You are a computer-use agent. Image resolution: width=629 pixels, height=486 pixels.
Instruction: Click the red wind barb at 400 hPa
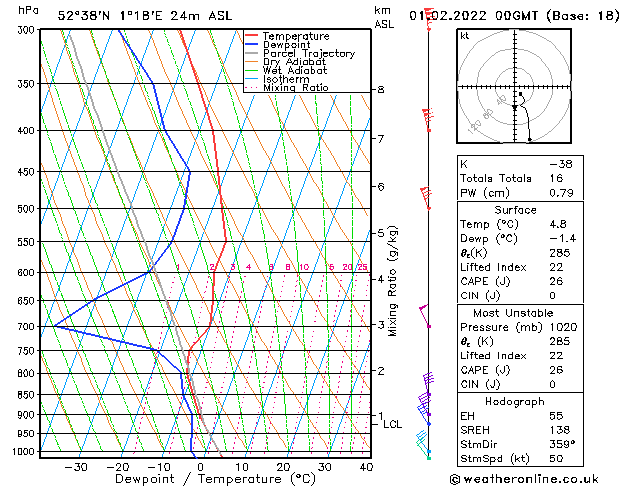[x=428, y=119]
